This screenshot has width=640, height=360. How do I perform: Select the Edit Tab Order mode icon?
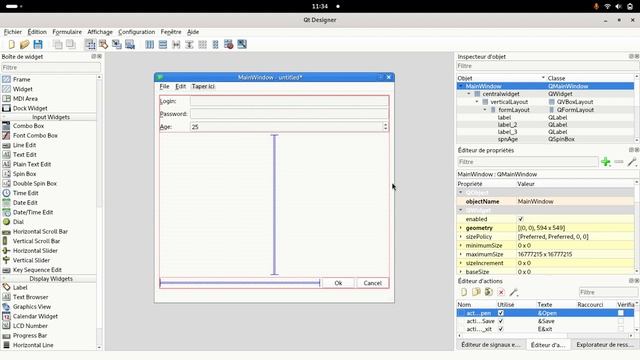[130, 44]
